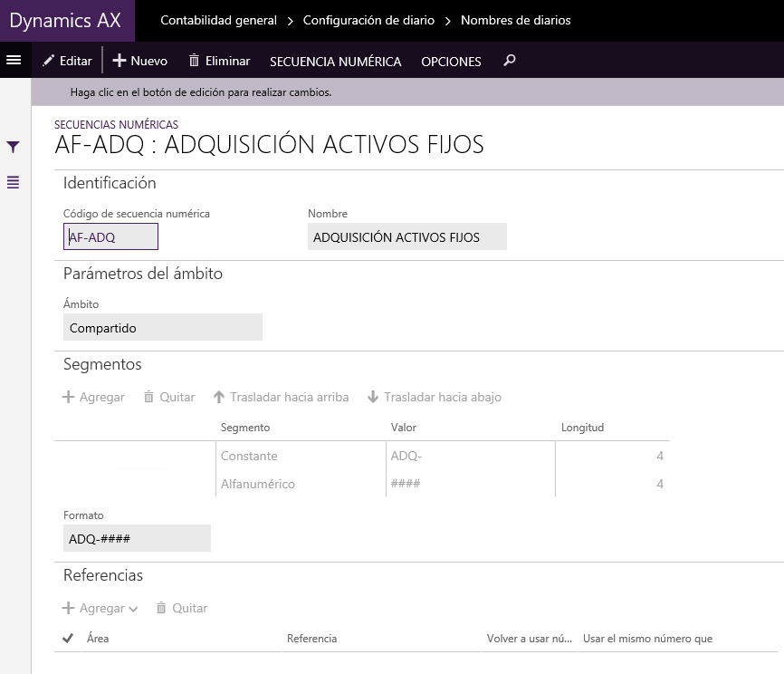The width and height of the screenshot is (784, 674).
Task: Open the OPCIONES tab
Action: click(451, 62)
